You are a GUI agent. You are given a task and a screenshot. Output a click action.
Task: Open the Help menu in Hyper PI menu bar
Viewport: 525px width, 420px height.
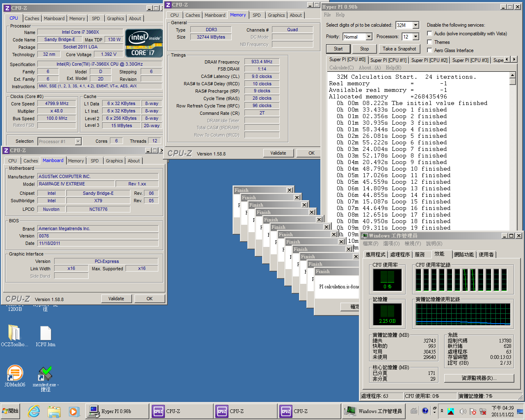pos(340,15)
